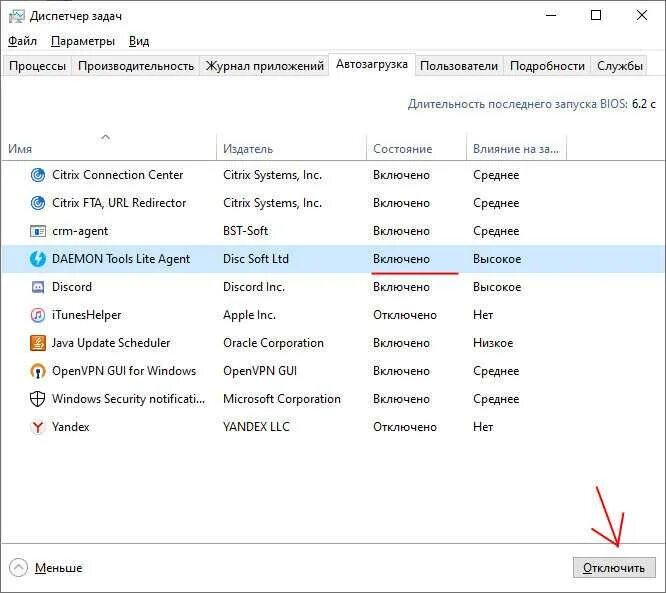Select the iTunesHelper entry name

pos(86,315)
